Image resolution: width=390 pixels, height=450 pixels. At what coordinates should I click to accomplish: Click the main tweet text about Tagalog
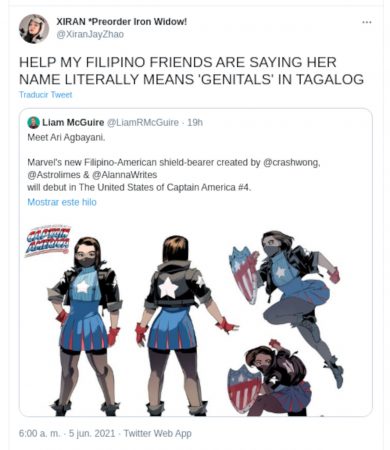tap(191, 71)
